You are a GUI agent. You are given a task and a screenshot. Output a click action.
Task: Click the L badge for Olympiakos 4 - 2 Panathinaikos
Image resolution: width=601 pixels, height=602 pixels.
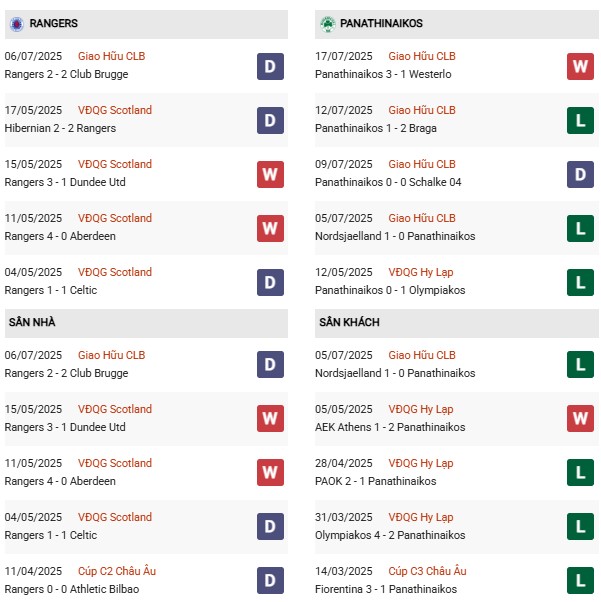coord(580,527)
